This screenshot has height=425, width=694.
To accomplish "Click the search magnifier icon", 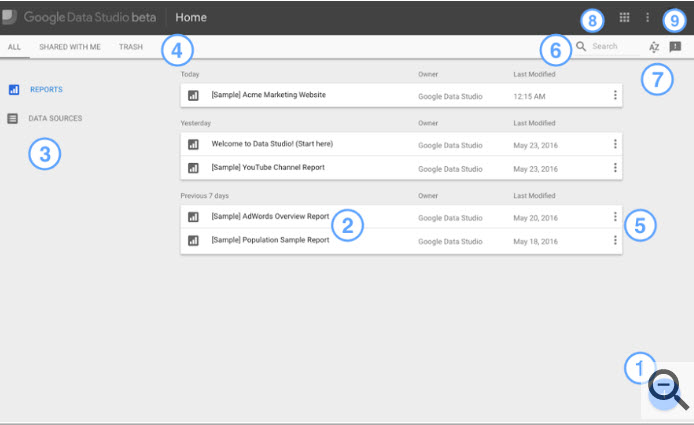I will click(x=581, y=46).
